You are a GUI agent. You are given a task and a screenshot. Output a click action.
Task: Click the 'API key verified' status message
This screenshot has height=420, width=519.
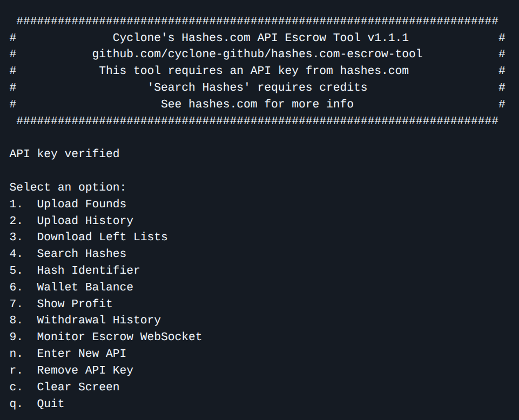[64, 154]
